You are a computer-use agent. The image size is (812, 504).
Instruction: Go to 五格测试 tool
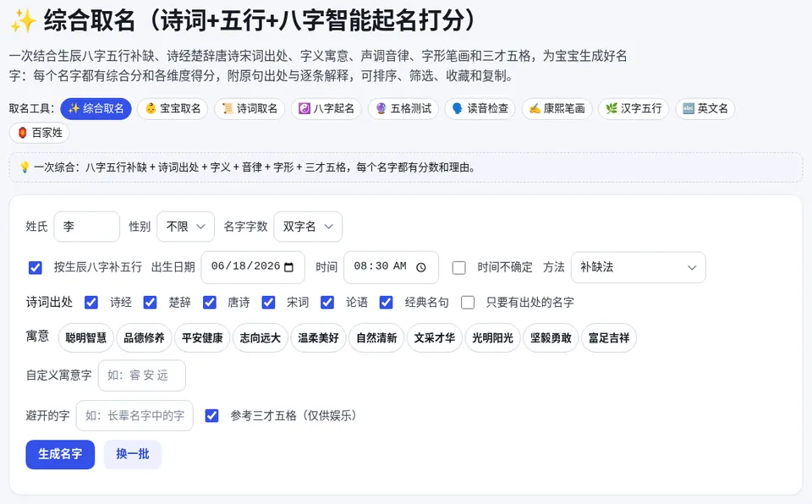click(403, 108)
